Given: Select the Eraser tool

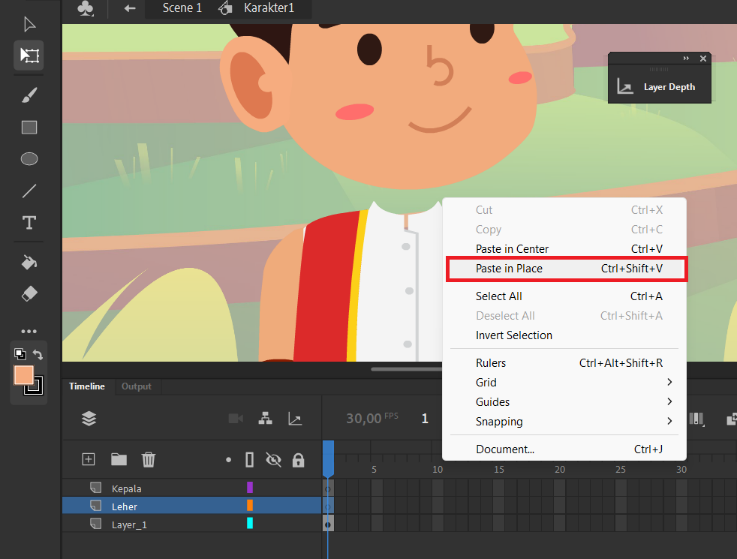Looking at the screenshot, I should pos(29,294).
